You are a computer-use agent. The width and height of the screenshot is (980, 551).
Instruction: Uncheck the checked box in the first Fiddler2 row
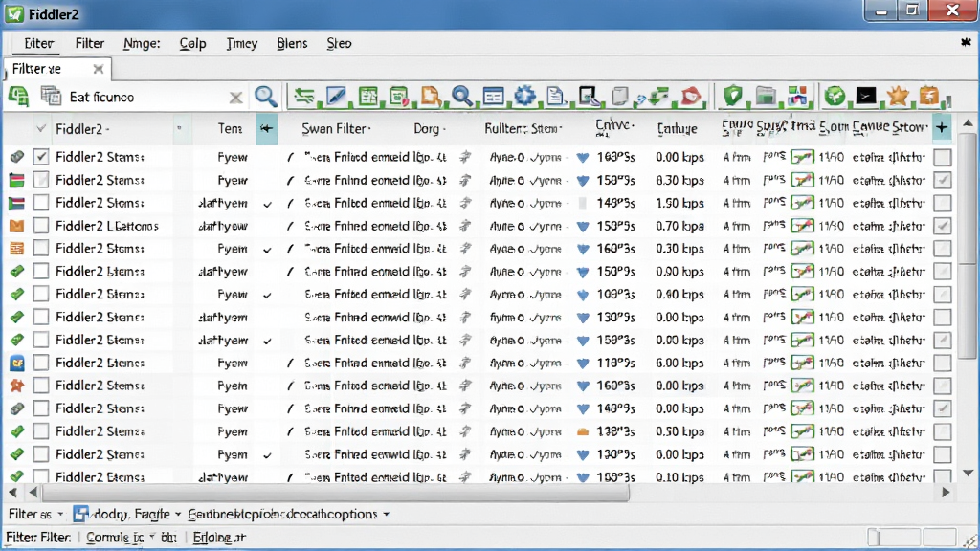pos(40,157)
